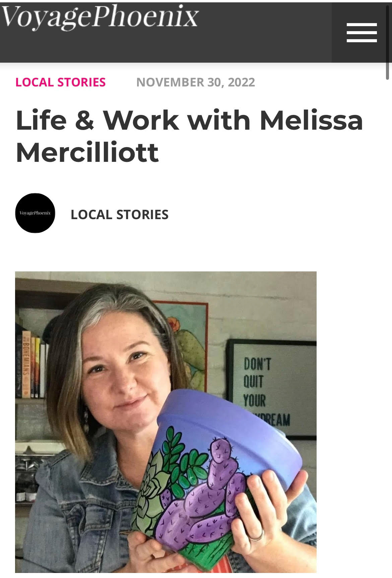
Task: Click the Life & Work headline first line
Action: [189, 120]
